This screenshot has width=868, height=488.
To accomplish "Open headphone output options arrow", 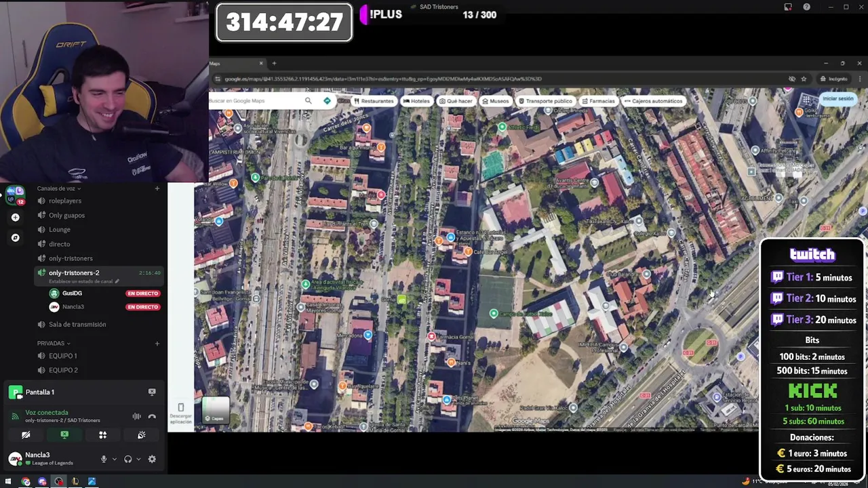I will tap(138, 459).
